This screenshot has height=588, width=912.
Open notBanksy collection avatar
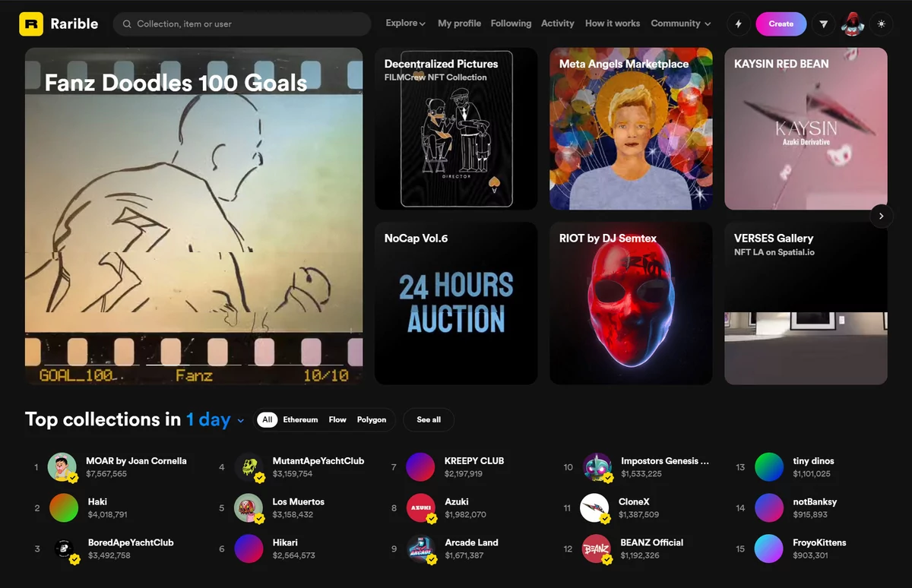coord(769,507)
